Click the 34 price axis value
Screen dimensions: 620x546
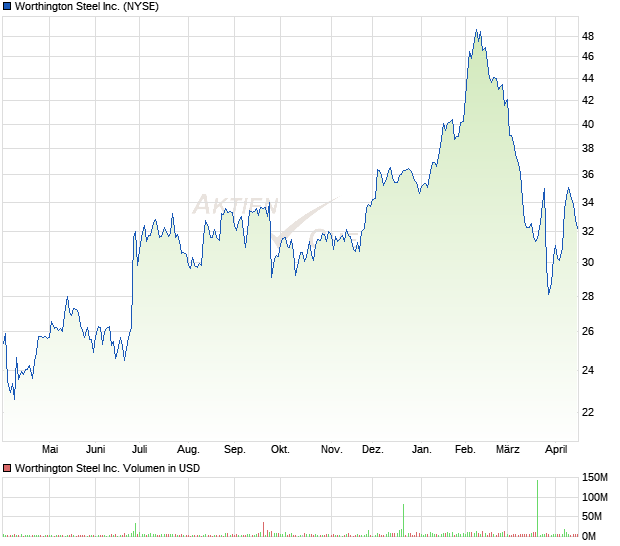(x=588, y=203)
